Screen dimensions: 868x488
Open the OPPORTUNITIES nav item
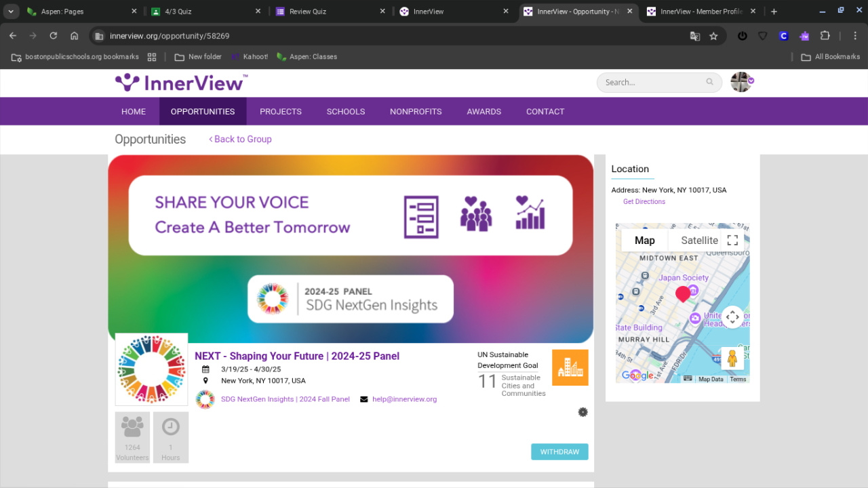tap(203, 112)
